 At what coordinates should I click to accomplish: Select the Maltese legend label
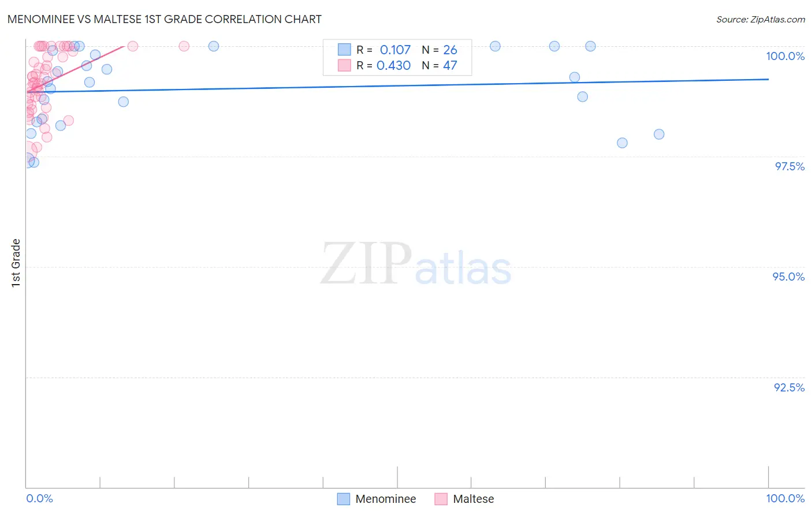pos(474,499)
